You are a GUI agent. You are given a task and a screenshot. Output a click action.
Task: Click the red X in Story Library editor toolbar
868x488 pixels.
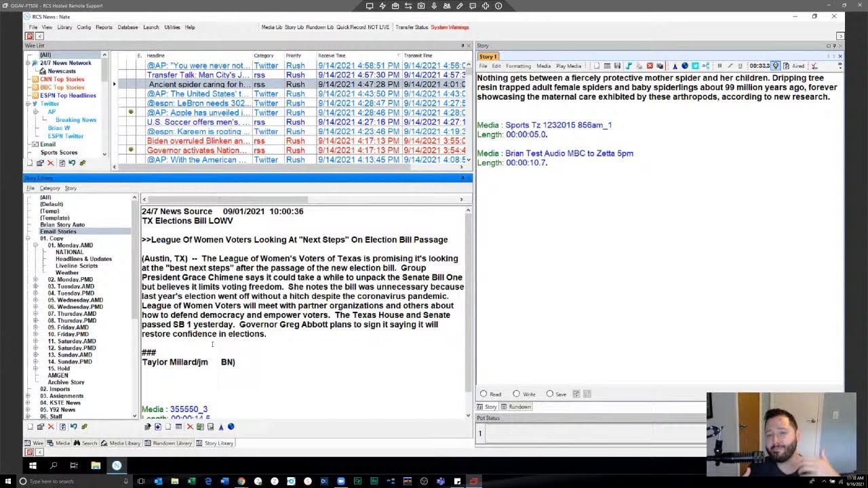click(190, 426)
